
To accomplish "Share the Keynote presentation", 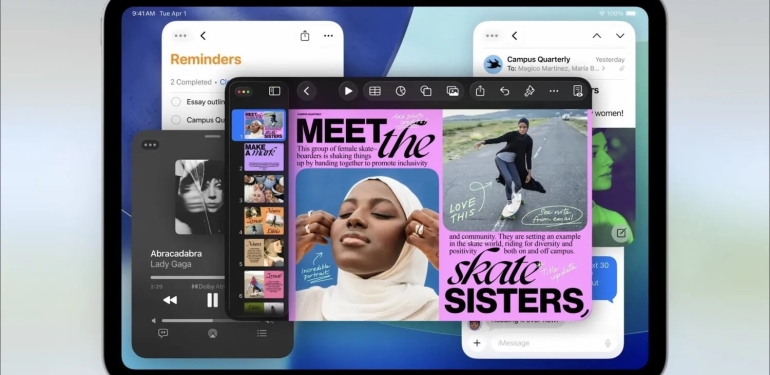I will click(x=480, y=91).
